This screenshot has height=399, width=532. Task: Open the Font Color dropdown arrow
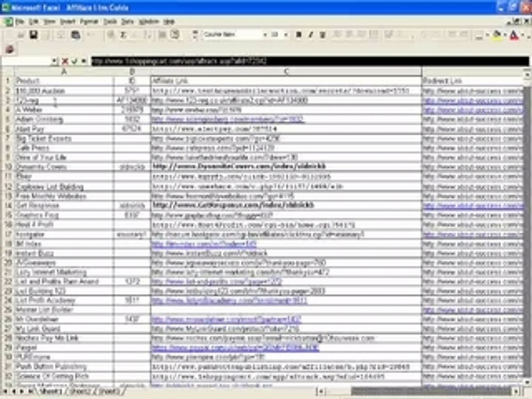coord(523,35)
